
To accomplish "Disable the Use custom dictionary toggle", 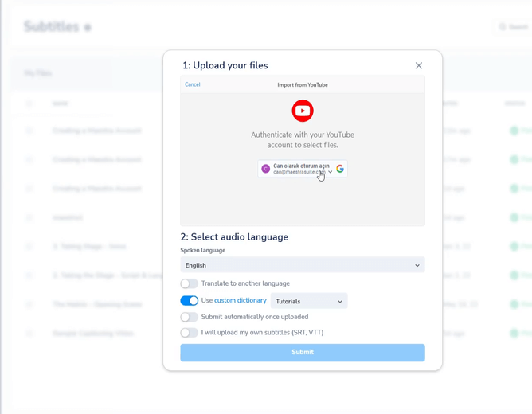I will pos(189,300).
